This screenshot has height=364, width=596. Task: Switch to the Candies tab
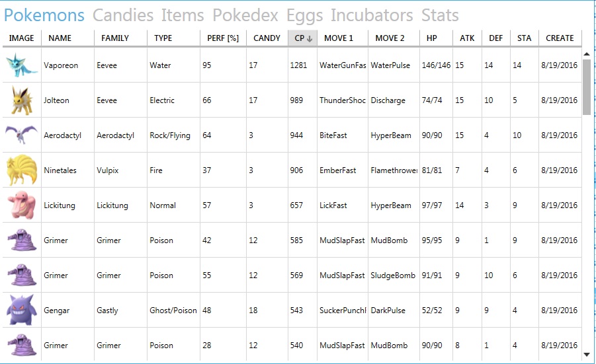point(123,15)
